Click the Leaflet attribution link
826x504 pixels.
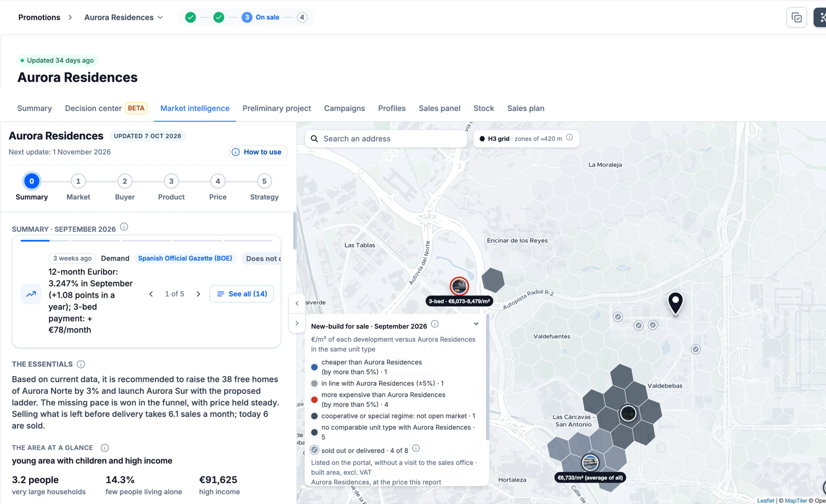pyautogui.click(x=765, y=501)
